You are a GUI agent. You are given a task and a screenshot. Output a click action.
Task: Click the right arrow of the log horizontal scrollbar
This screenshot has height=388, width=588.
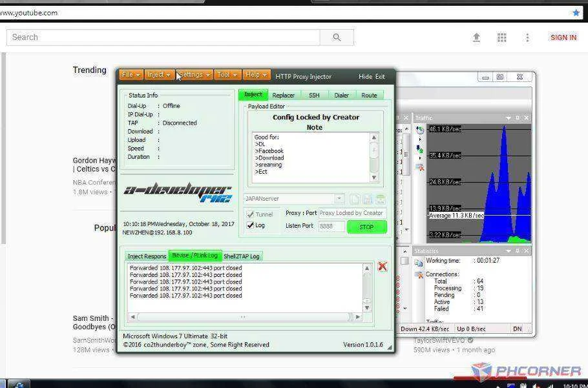358,317
